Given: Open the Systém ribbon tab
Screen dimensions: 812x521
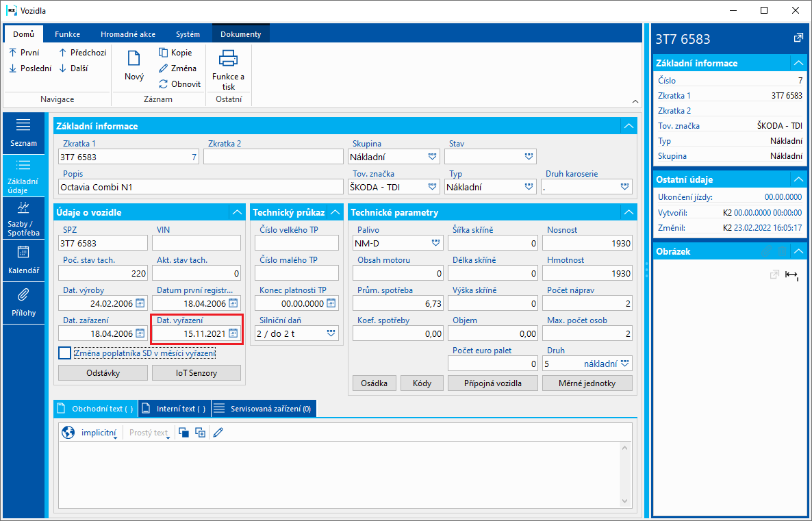Looking at the screenshot, I should (188, 34).
